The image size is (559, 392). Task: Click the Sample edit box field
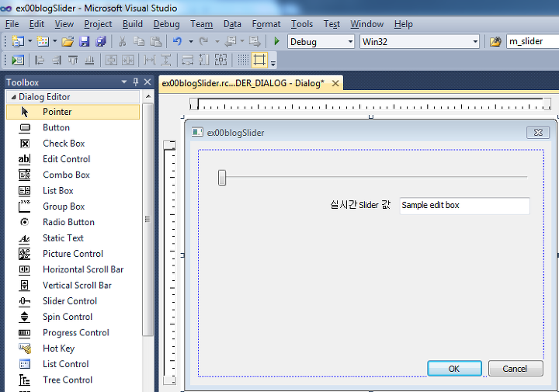[x=464, y=206]
